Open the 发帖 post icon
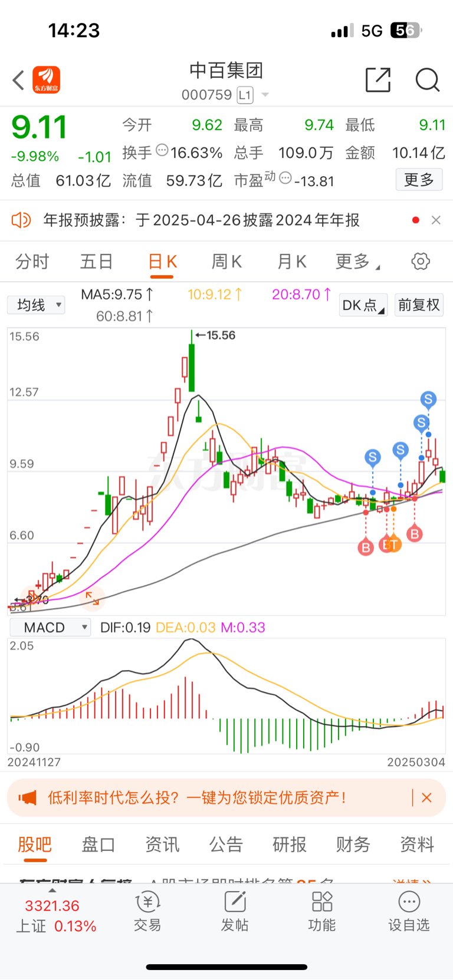The width and height of the screenshot is (453, 980). pos(235,912)
